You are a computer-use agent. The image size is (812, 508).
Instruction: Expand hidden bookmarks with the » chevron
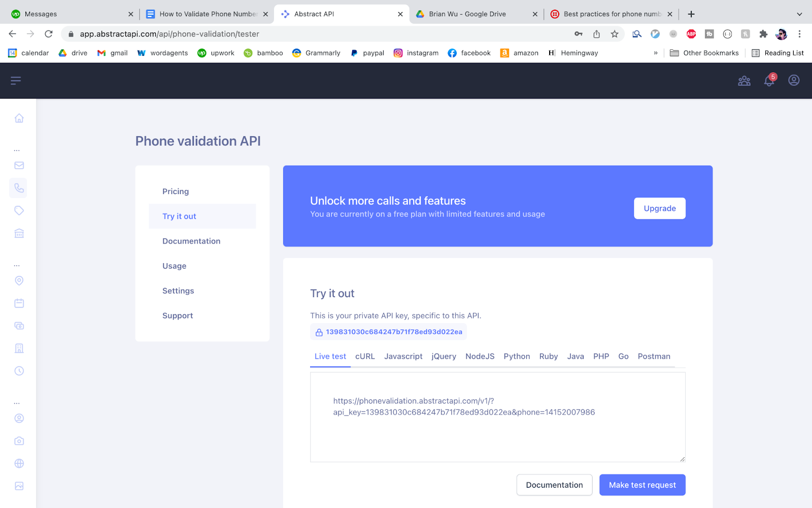[656, 53]
